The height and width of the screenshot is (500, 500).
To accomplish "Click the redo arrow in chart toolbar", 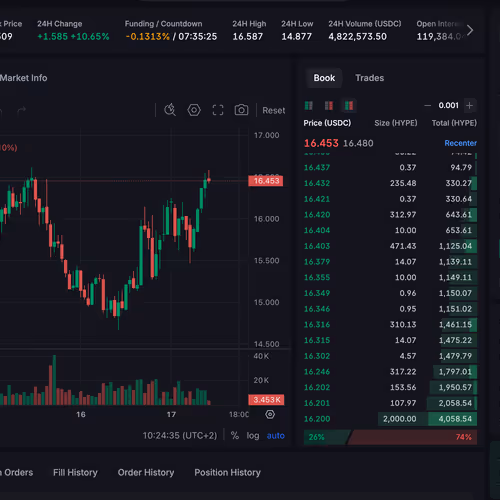I will click(21, 110).
